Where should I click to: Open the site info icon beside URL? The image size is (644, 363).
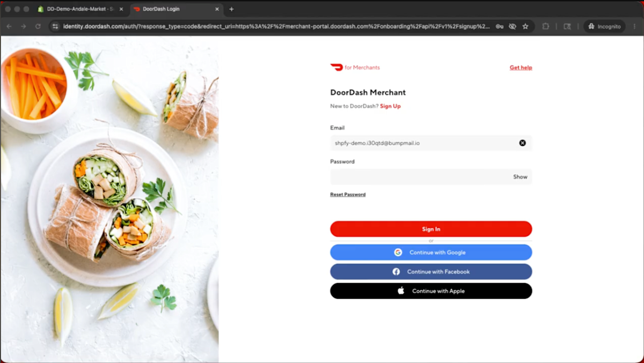[54, 26]
